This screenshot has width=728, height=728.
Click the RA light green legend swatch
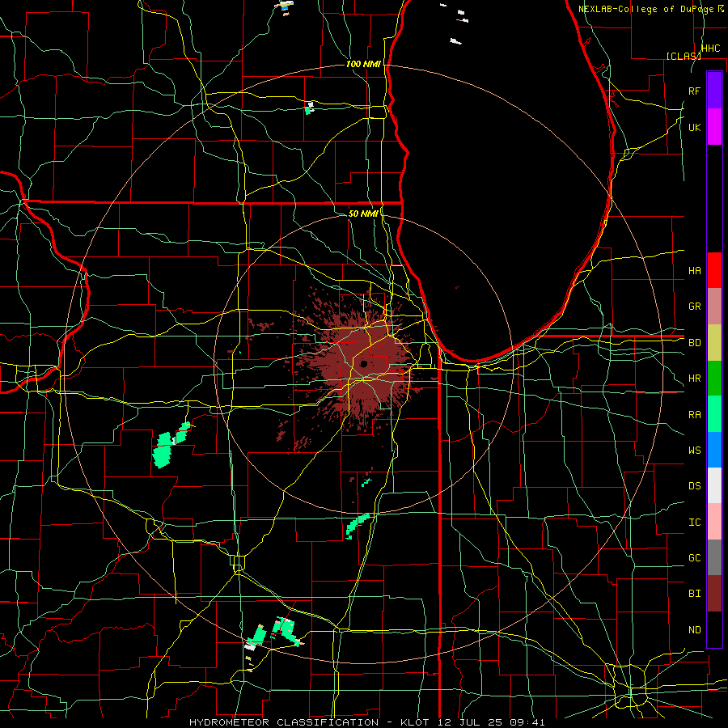[x=714, y=414]
